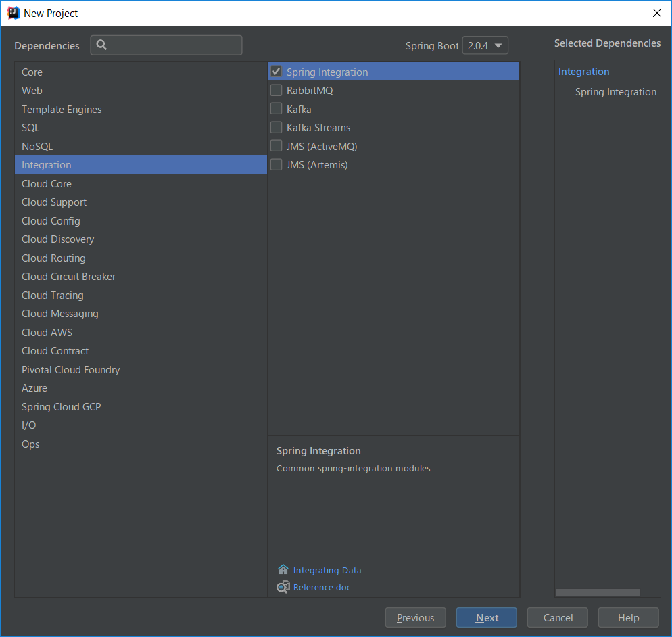
Task: Select Pivotal Cloud Foundry category
Action: click(x=141, y=369)
